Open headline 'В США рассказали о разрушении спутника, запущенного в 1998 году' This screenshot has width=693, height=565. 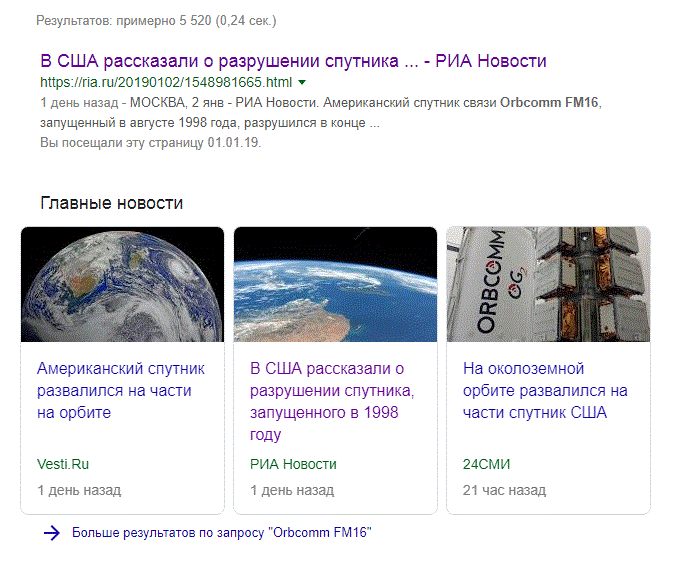(332, 401)
